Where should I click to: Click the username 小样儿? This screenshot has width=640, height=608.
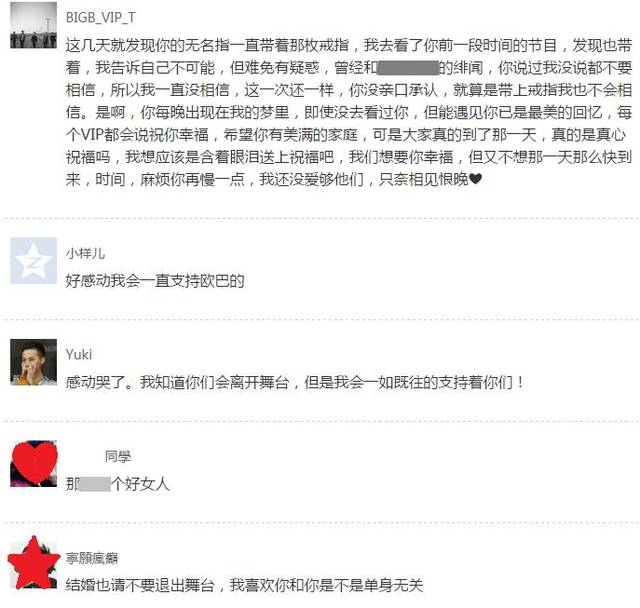coord(85,253)
